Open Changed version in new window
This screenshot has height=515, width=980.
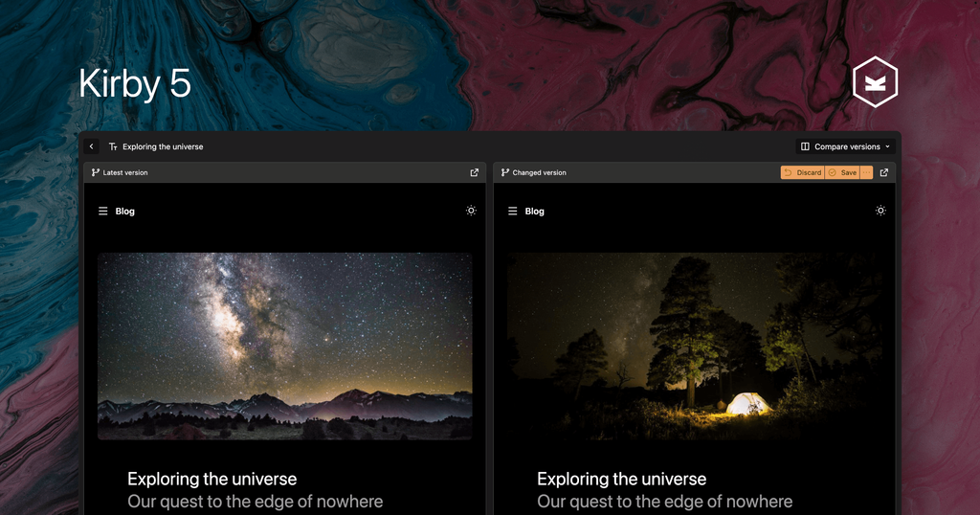point(883,172)
